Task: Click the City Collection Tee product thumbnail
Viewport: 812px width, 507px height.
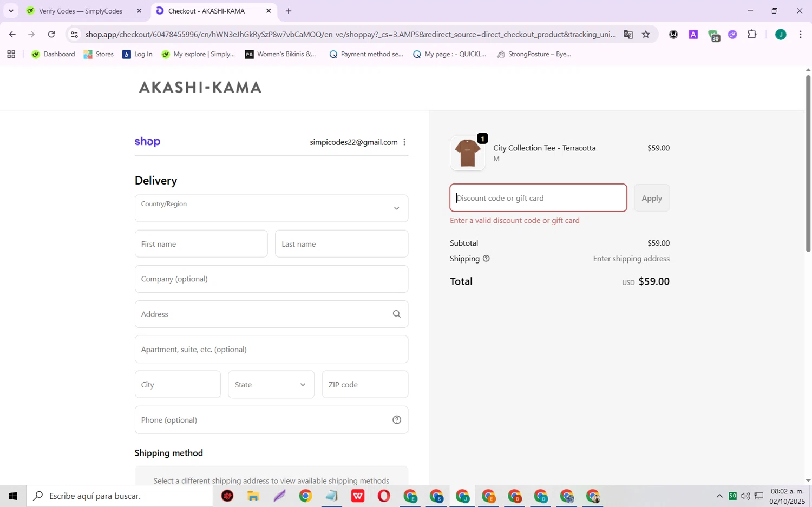Action: pos(468,153)
